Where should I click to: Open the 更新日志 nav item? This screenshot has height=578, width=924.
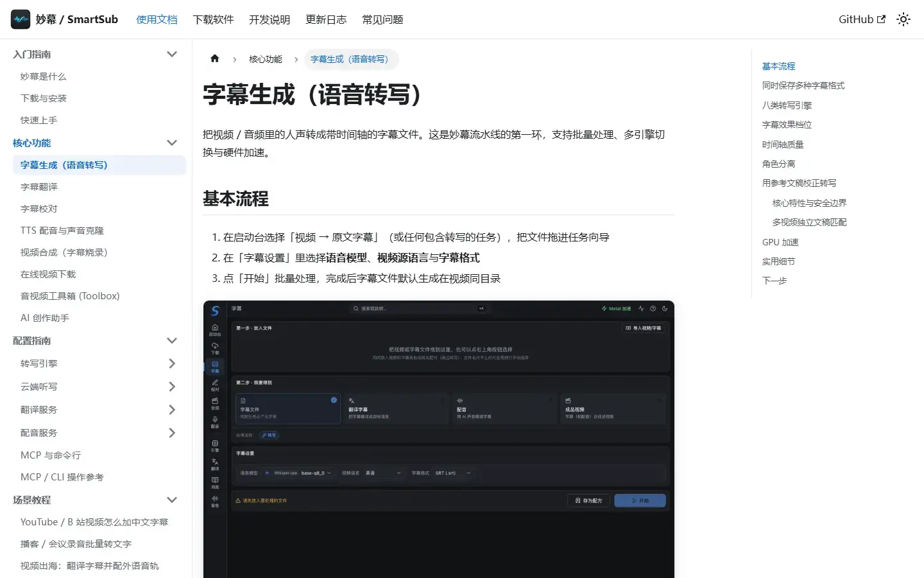[x=326, y=19]
